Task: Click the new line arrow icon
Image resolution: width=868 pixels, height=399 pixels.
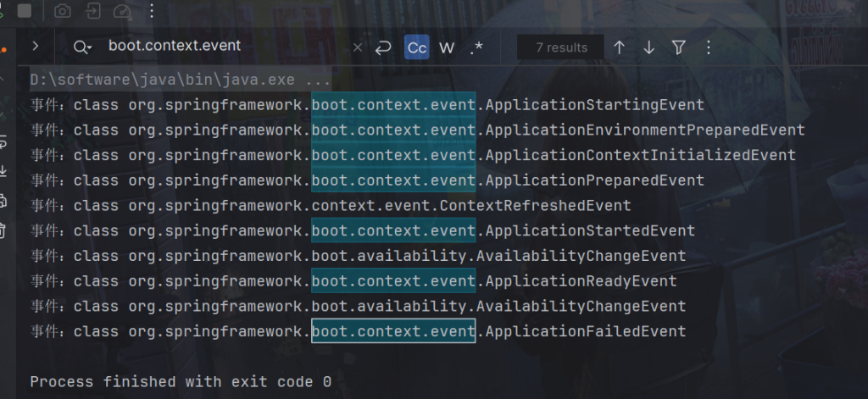Action: point(382,47)
